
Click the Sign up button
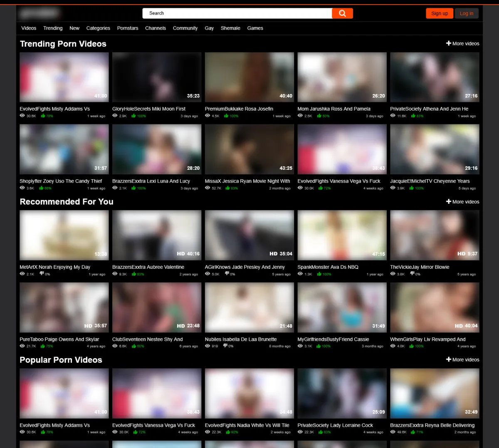440,13
